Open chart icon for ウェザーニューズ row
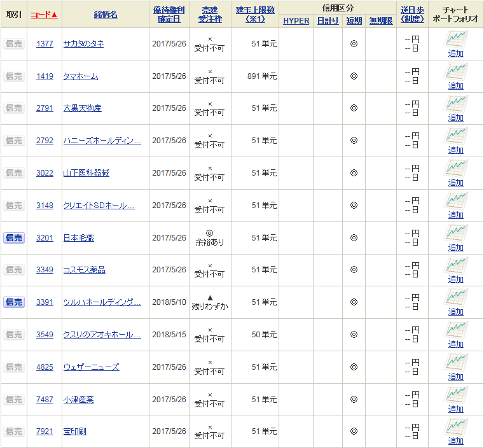The height and width of the screenshot is (448, 484). pyautogui.click(x=456, y=363)
